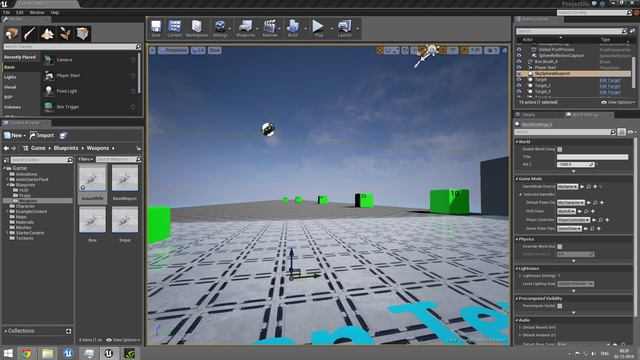The image size is (640, 360).
Task: Open Scene Outliner View Options
Action: [x=618, y=102]
